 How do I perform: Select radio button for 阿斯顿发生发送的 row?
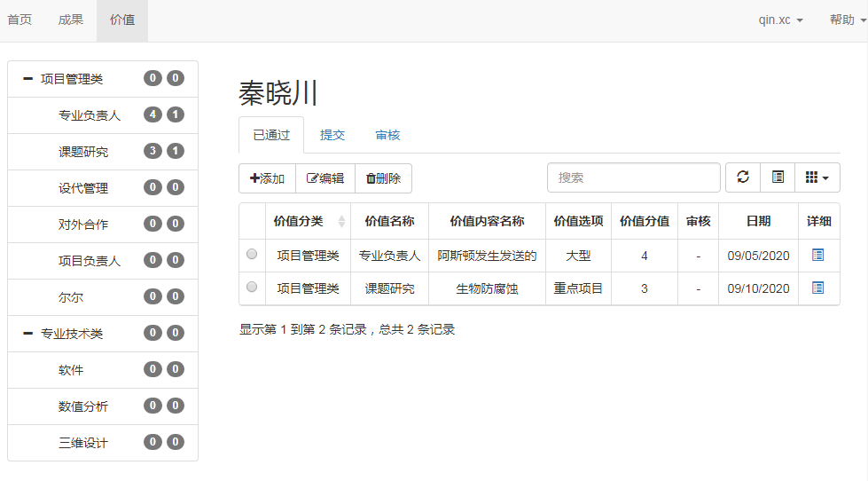click(x=252, y=255)
